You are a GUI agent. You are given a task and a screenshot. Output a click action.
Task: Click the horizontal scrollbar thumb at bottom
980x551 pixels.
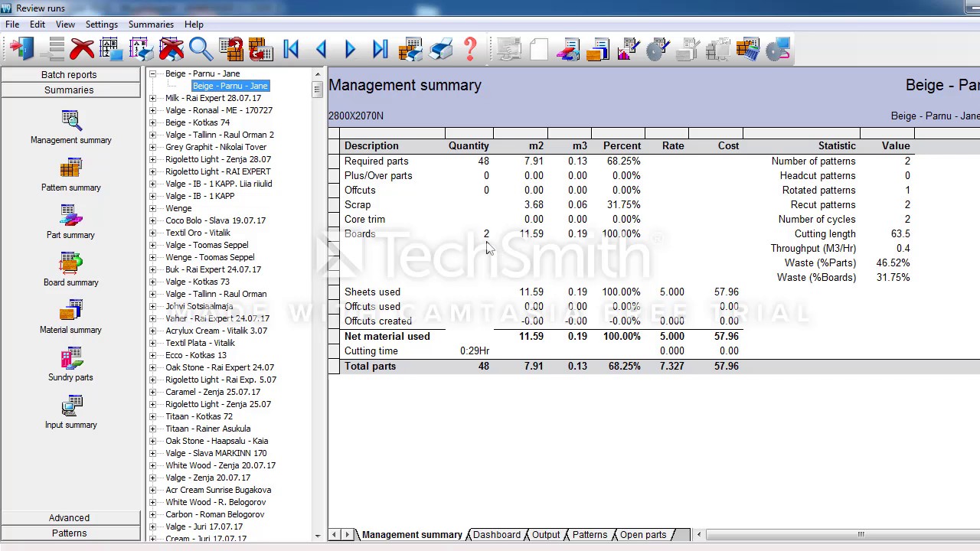pyautogui.click(x=861, y=535)
